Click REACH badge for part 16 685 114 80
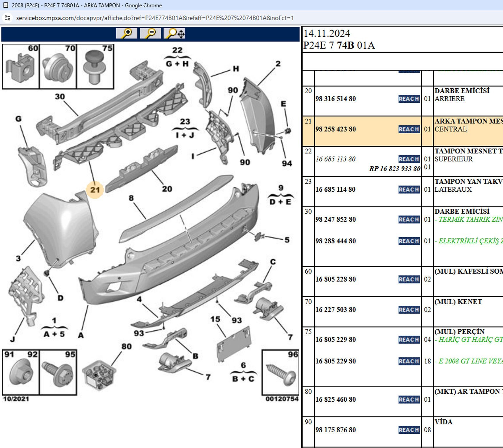The height and width of the screenshot is (448, 503). (x=409, y=190)
